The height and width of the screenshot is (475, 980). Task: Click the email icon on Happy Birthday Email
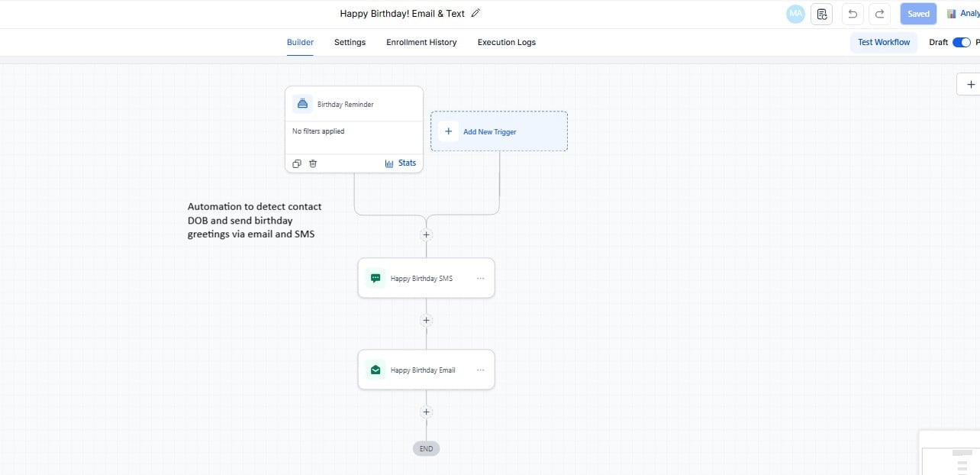376,369
